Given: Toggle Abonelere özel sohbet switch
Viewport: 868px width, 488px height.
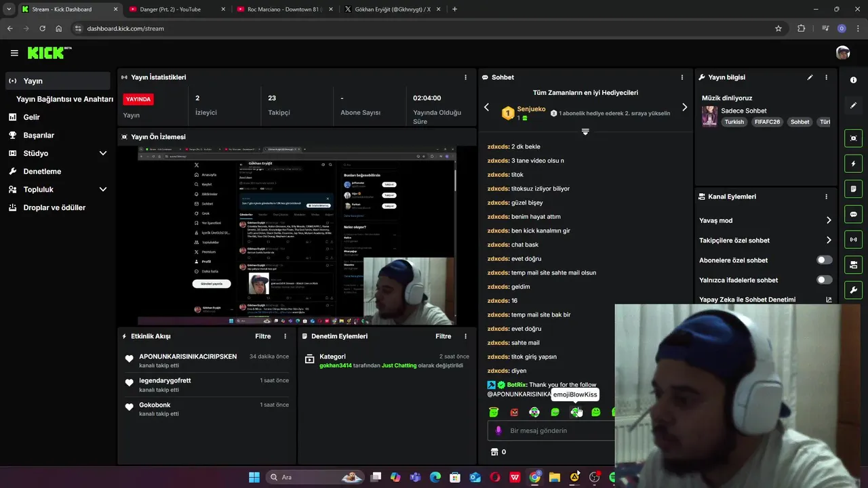Looking at the screenshot, I should 825,260.
